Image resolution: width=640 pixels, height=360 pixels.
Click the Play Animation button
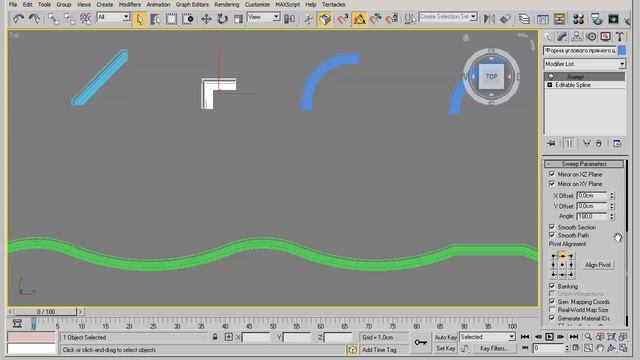[549, 337]
